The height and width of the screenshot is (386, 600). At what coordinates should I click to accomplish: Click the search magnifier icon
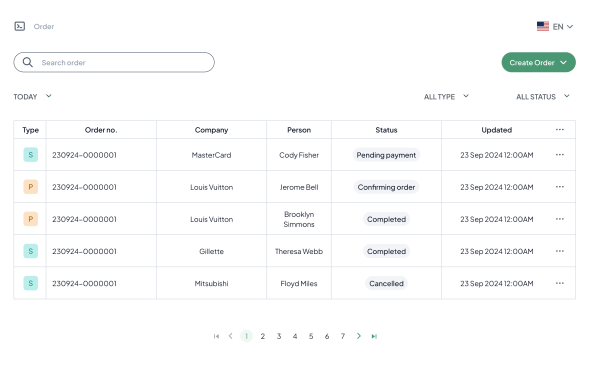click(28, 62)
